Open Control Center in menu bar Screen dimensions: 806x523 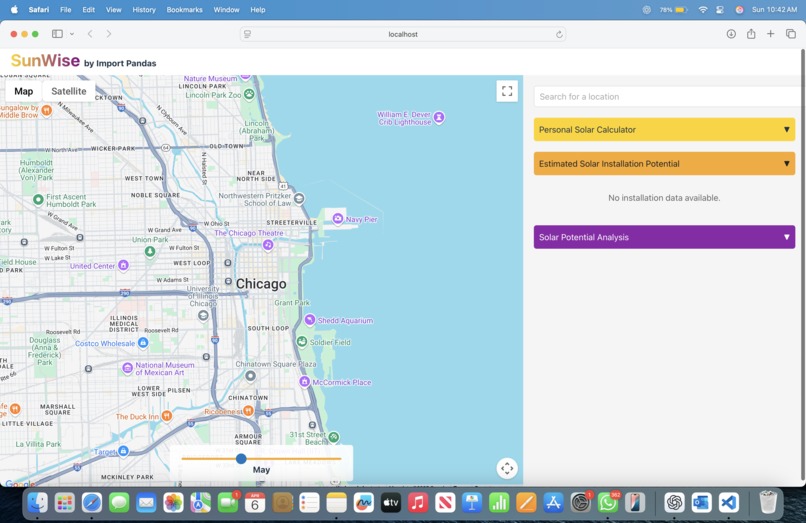click(720, 10)
